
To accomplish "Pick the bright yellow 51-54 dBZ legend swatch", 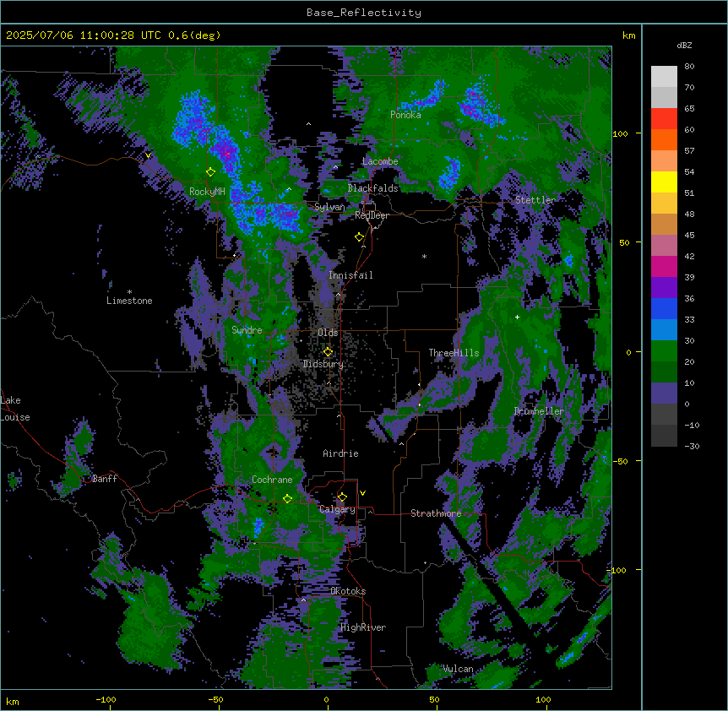I will click(x=664, y=182).
